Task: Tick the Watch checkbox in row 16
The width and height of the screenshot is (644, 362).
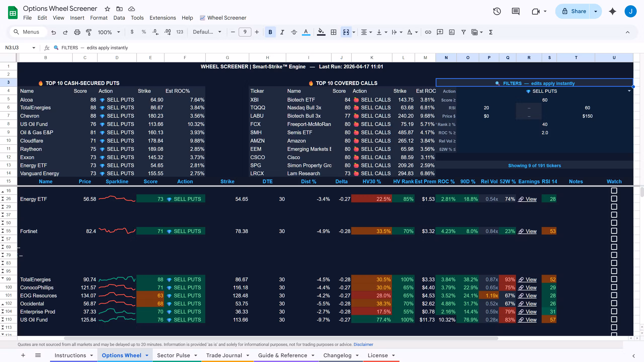Action: (614, 191)
